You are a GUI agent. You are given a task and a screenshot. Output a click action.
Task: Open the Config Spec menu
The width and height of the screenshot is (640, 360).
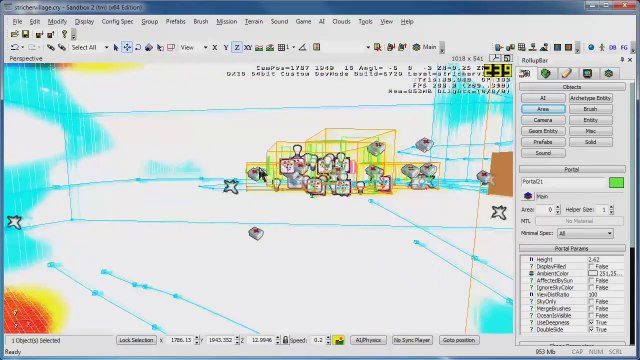(117, 22)
